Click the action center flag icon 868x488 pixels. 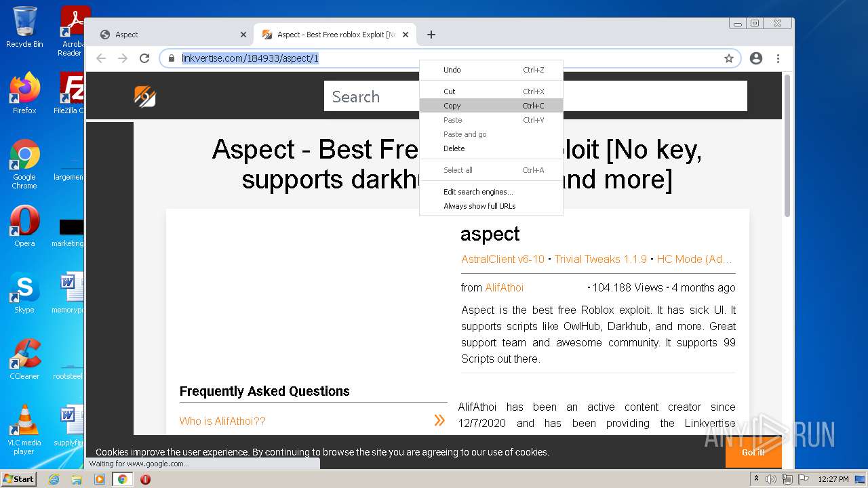804,479
